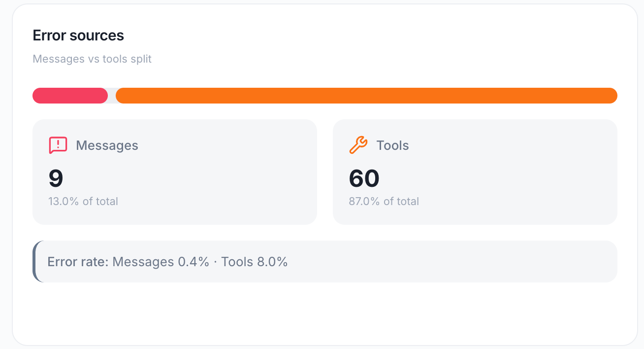Click the Messages label text
Image resolution: width=644 pixels, height=349 pixels.
107,145
